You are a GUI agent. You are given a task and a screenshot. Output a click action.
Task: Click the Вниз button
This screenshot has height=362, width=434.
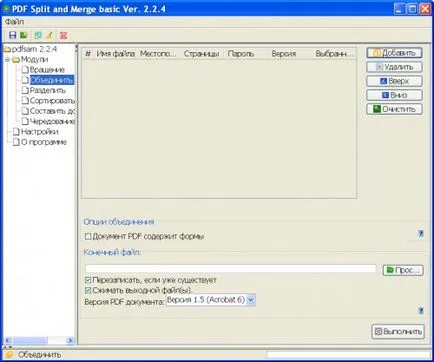pyautogui.click(x=394, y=95)
